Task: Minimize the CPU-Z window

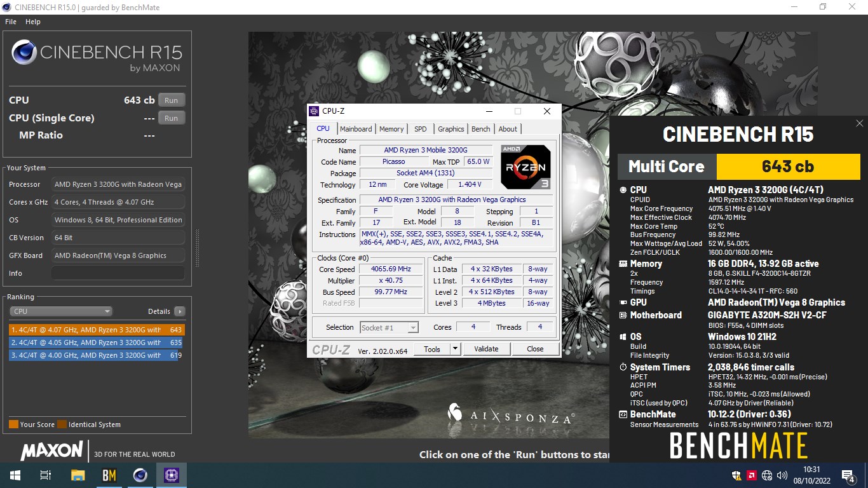Action: point(489,111)
